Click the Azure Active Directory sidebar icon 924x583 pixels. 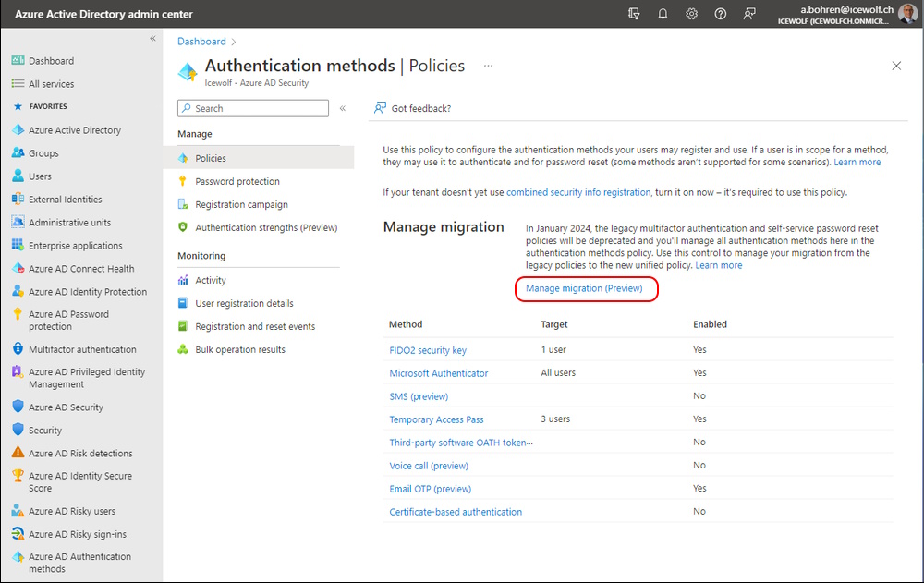(x=18, y=129)
